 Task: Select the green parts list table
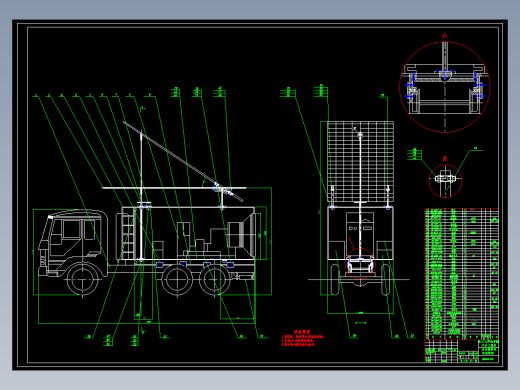pos(462,274)
